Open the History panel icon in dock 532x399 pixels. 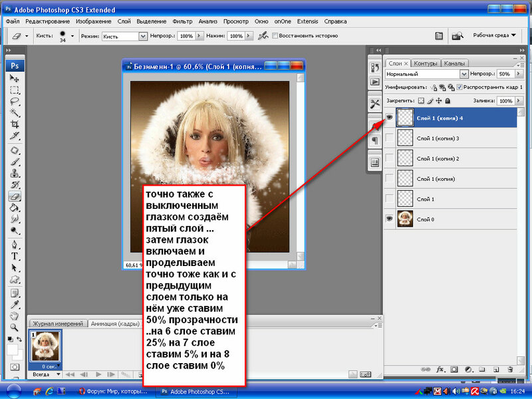coord(375,68)
